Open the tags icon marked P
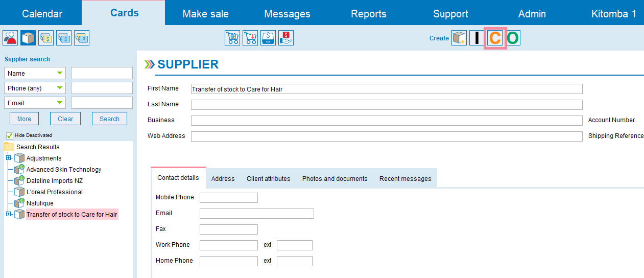Image resolution: width=644 pixels, height=278 pixels. [82, 38]
